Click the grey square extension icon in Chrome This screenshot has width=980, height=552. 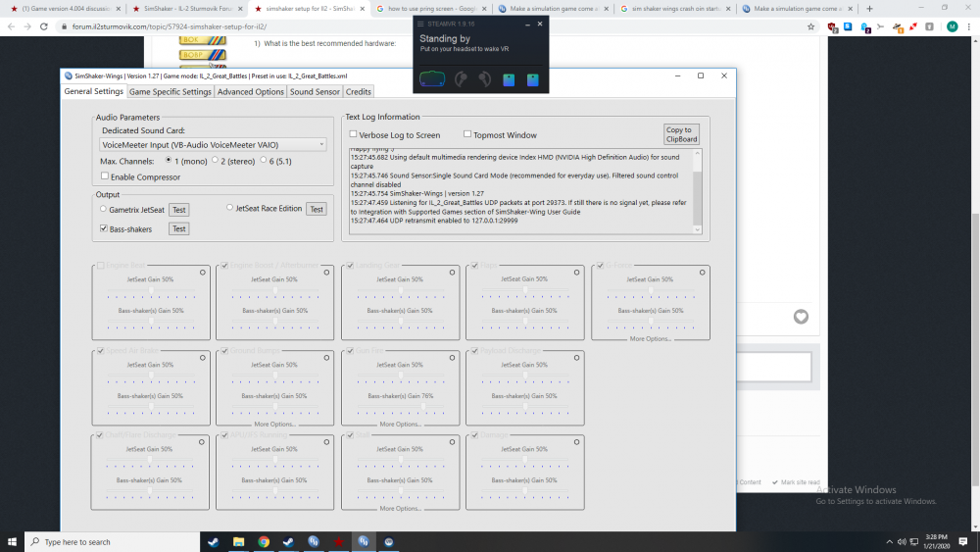[x=929, y=26]
